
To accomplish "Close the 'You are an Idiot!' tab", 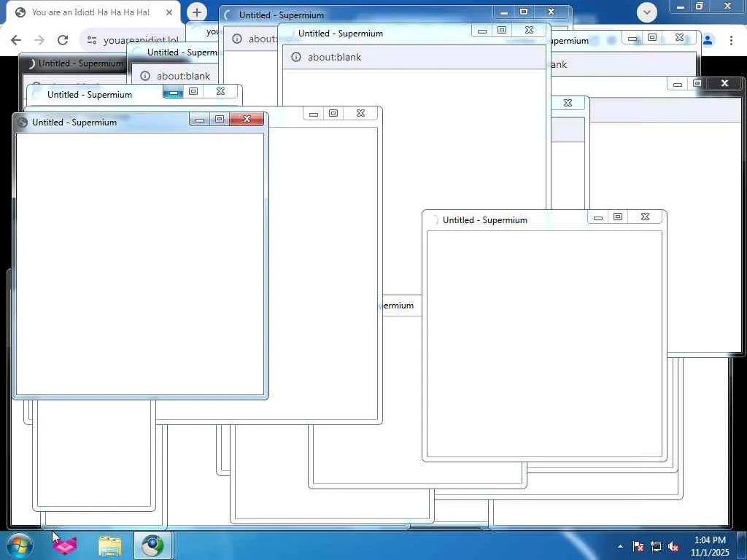I will click(x=169, y=12).
